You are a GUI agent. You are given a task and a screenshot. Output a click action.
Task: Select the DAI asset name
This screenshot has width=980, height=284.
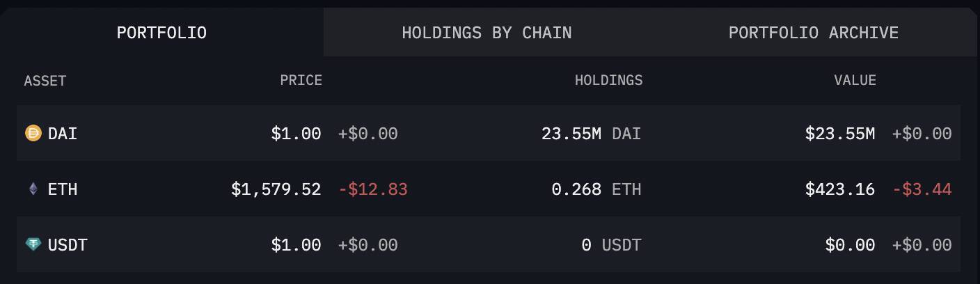[x=63, y=133]
